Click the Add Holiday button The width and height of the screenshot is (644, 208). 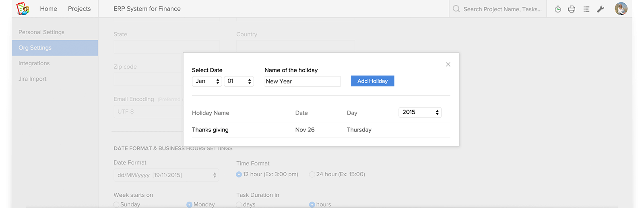[x=373, y=81]
